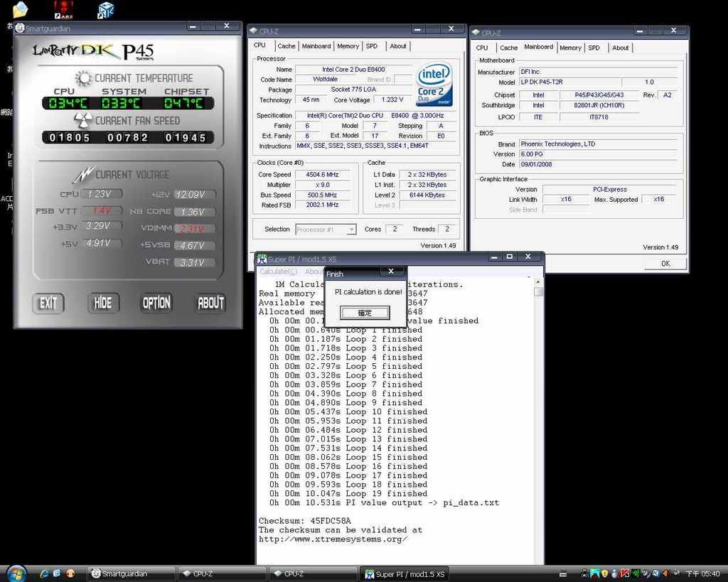The width and height of the screenshot is (728, 582).
Task: Click the BIOS brand Phoenix Technologies field
Action: 598,144
